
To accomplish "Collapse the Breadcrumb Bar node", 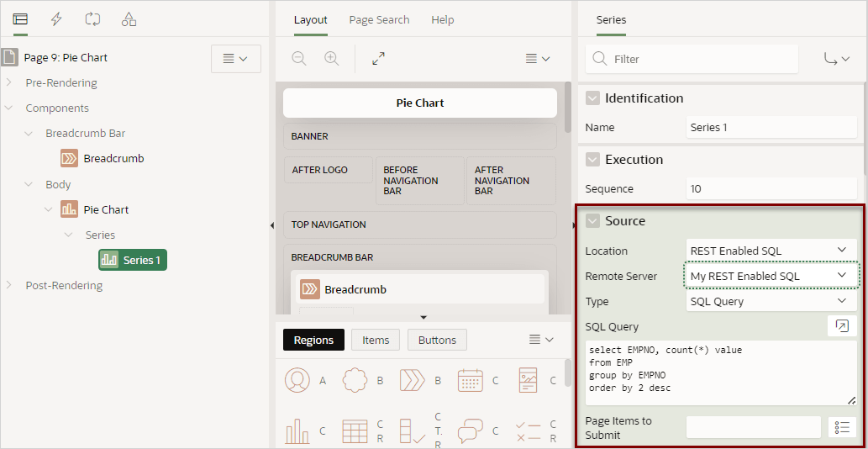I will tap(29, 134).
